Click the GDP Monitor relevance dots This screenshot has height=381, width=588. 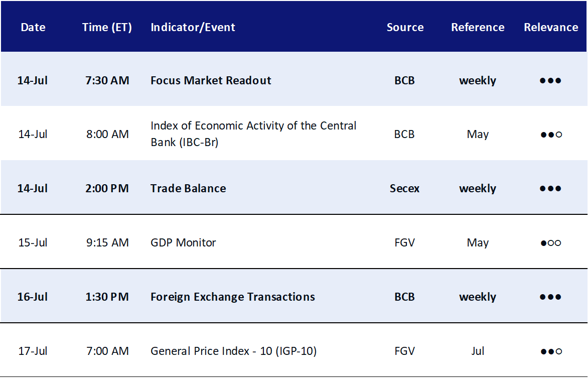(x=550, y=243)
